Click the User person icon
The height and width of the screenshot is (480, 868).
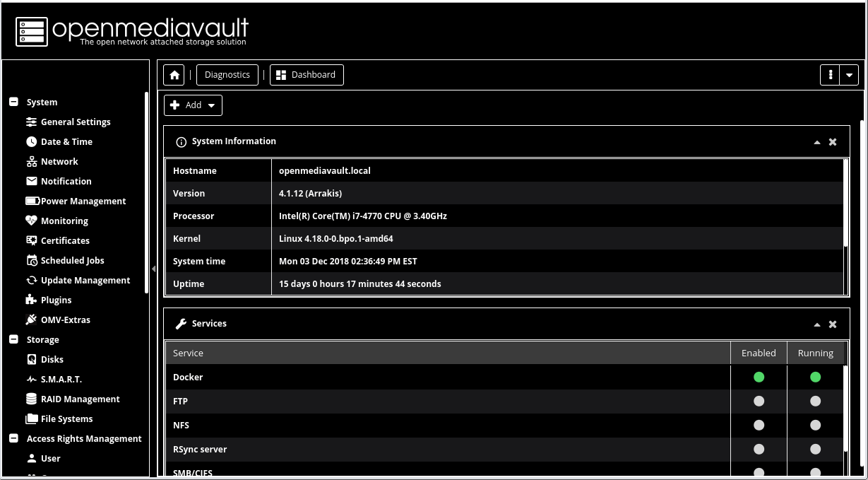click(x=31, y=458)
